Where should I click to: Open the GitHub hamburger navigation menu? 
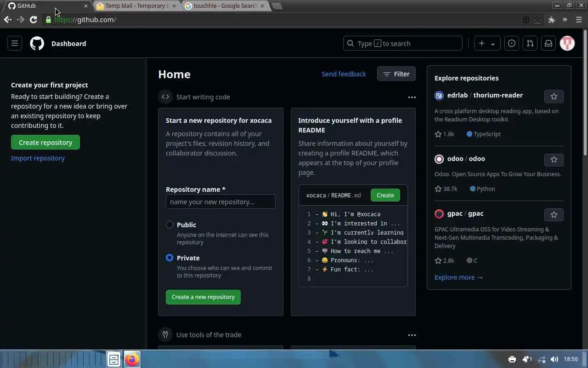point(15,43)
